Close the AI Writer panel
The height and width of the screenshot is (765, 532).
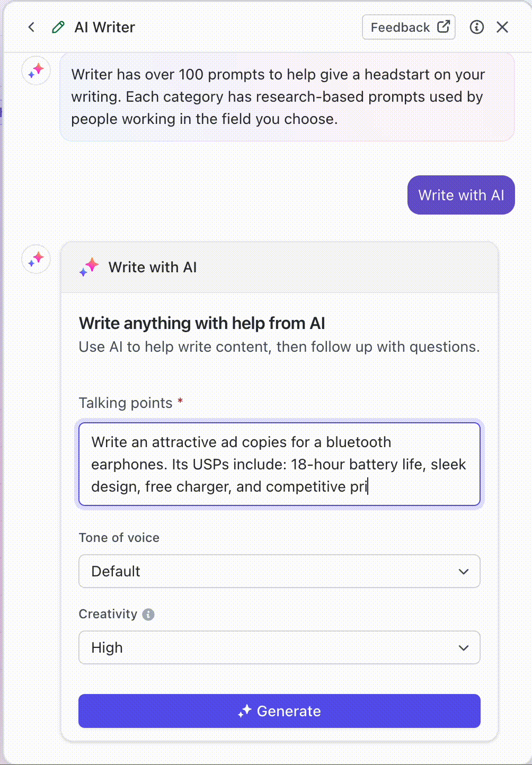pyautogui.click(x=502, y=27)
